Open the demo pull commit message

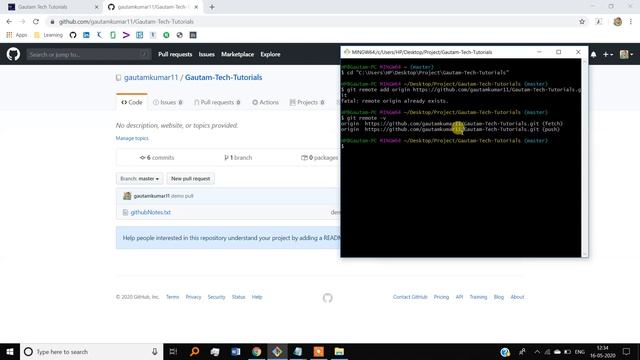coord(182,196)
